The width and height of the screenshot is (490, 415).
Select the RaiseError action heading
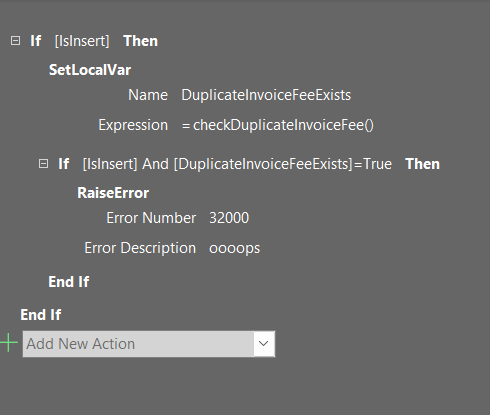[113, 193]
